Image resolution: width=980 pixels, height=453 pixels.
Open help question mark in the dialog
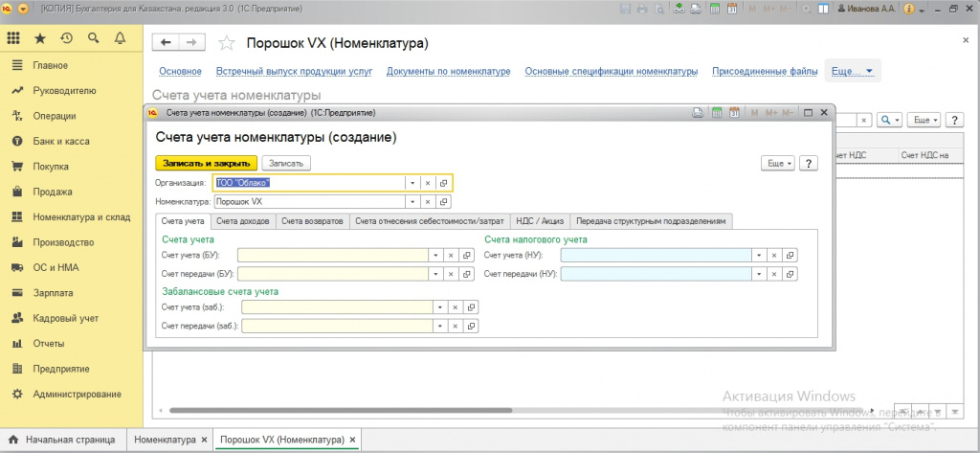809,163
